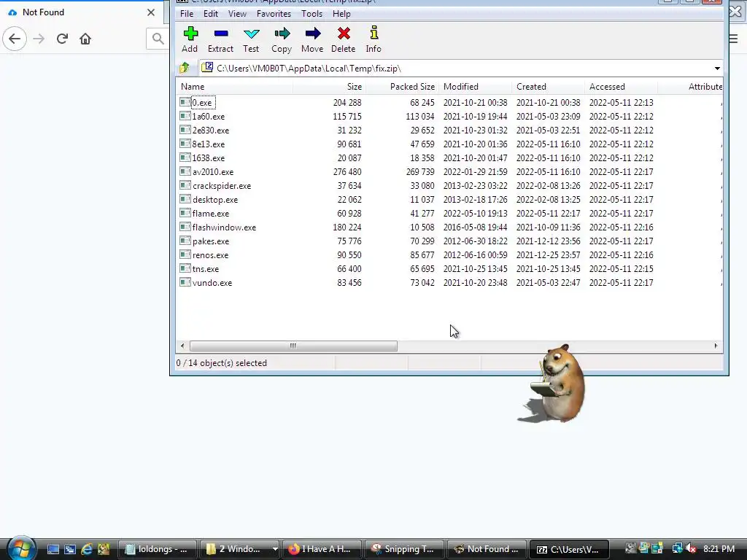Open the Info toolbar icon

[373, 39]
